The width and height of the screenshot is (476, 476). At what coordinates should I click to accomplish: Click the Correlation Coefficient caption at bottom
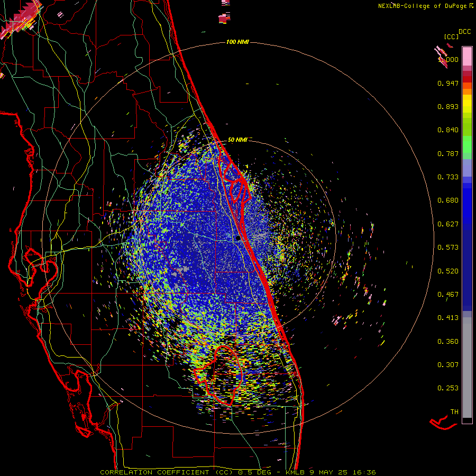tap(238, 472)
